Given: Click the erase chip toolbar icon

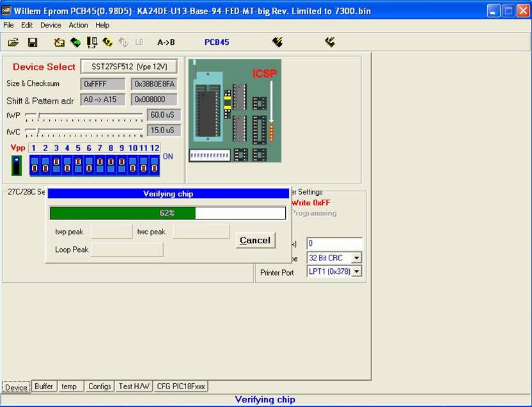Looking at the screenshot, I should (x=59, y=42).
